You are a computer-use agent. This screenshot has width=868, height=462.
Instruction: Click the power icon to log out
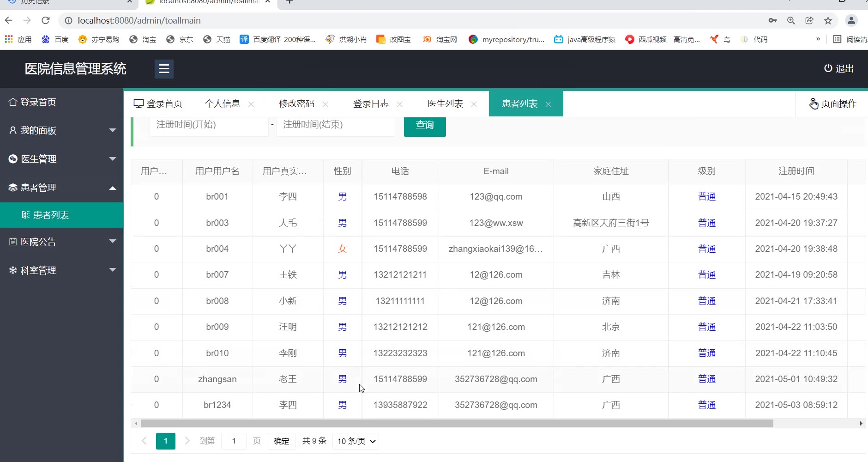click(828, 68)
